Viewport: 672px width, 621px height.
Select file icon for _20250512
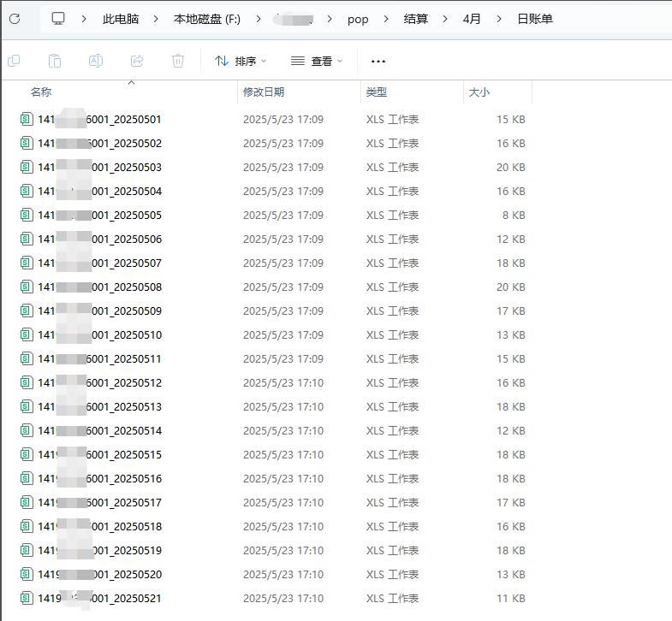click(x=27, y=383)
